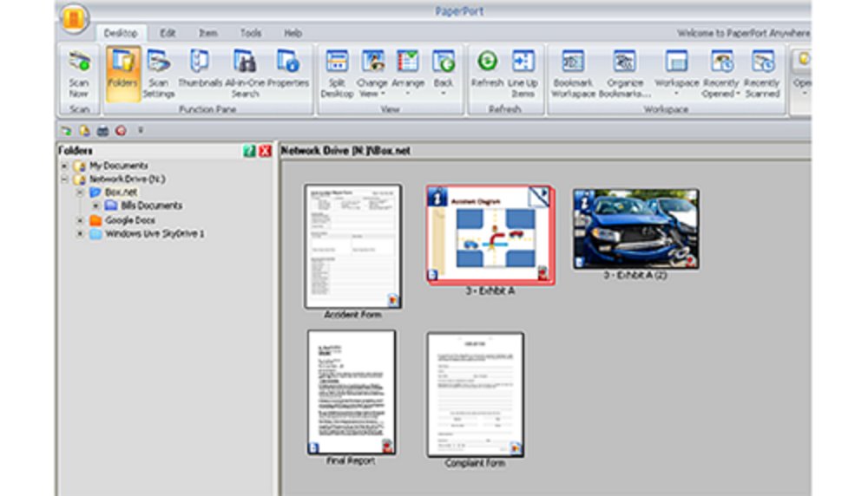Click first quick access toolbar icon
Screen dimensions: 868x496
pos(67,131)
